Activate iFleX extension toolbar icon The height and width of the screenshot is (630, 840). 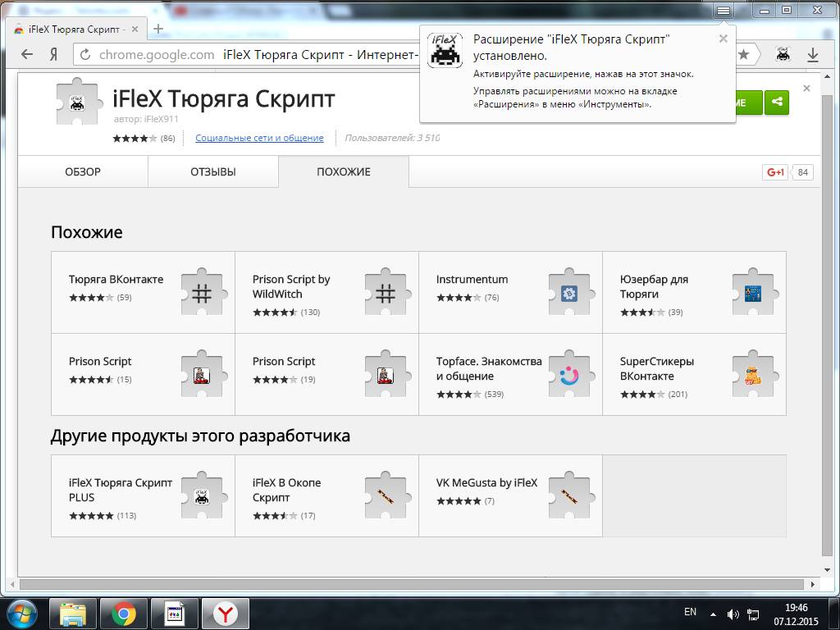783,54
